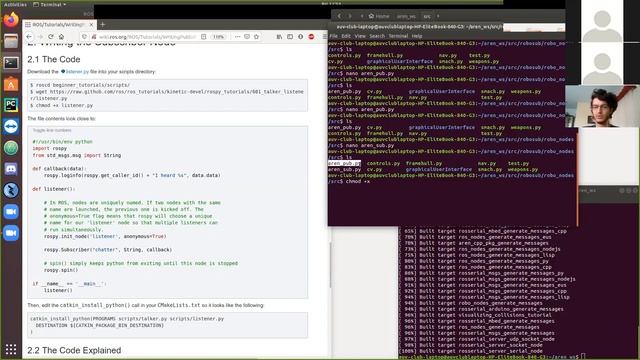Image resolution: width=640 pixels, height=360 pixels.
Task: Open the Help menu in the terminal
Action: click(x=417, y=36)
